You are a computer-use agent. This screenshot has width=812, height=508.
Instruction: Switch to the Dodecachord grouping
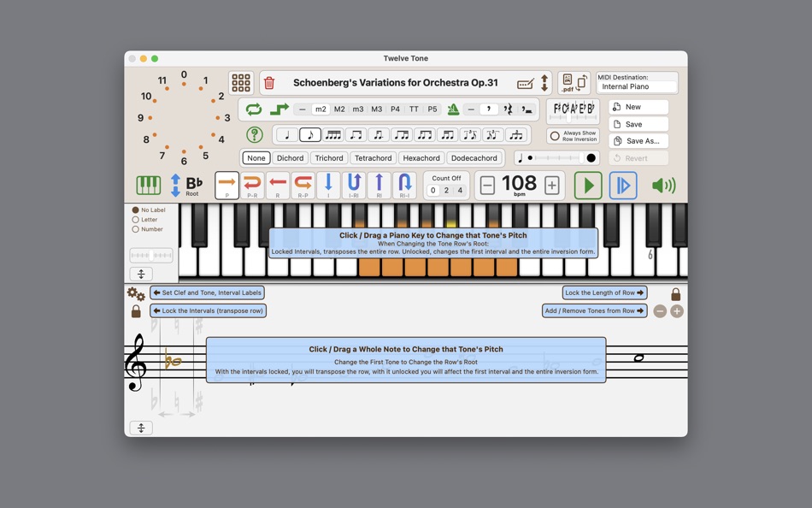tap(474, 157)
